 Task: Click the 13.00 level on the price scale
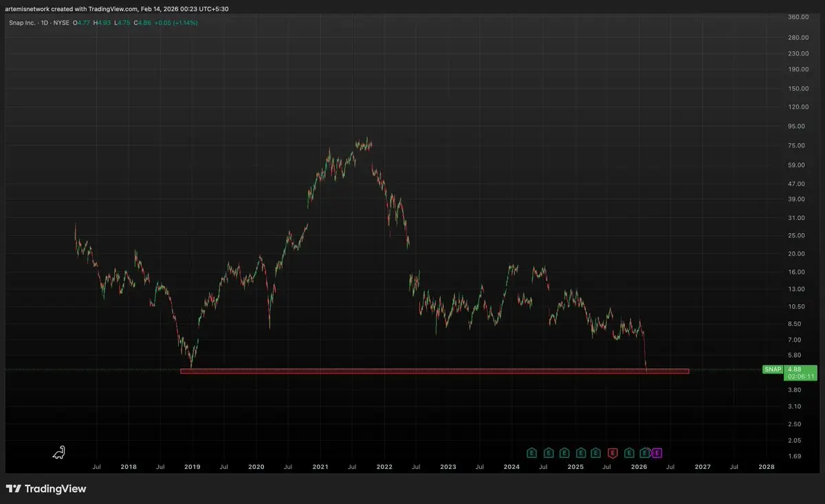[797, 289]
